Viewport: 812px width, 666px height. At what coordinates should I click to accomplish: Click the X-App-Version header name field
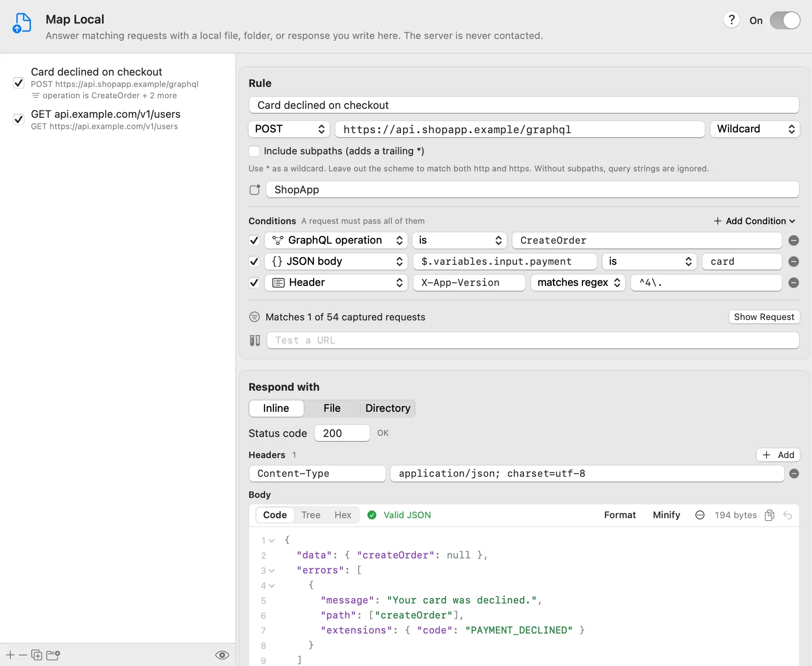click(469, 283)
